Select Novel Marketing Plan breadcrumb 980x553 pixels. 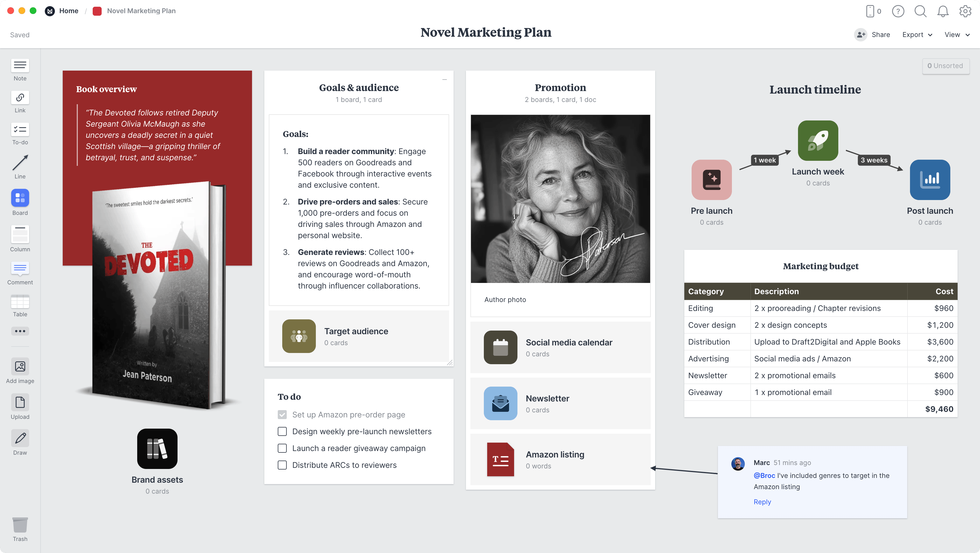point(141,11)
